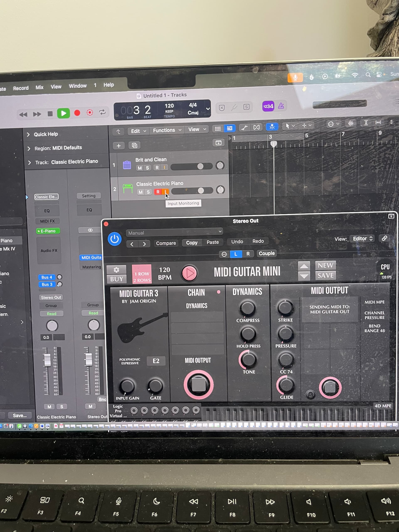Image resolution: width=399 pixels, height=532 pixels.
Task: Mute the Brit and Clean track
Action: [140, 168]
